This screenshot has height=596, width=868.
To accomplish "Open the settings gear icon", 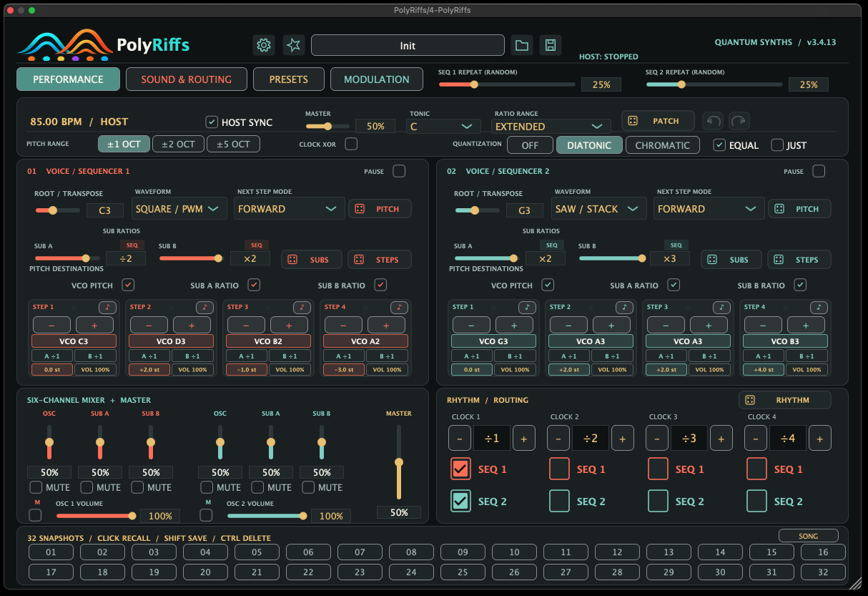I will [x=264, y=45].
